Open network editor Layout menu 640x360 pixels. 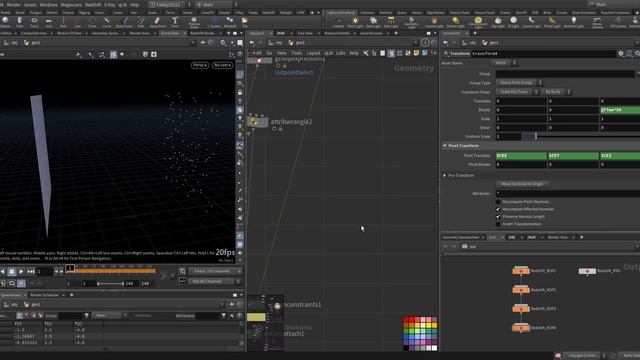click(313, 53)
